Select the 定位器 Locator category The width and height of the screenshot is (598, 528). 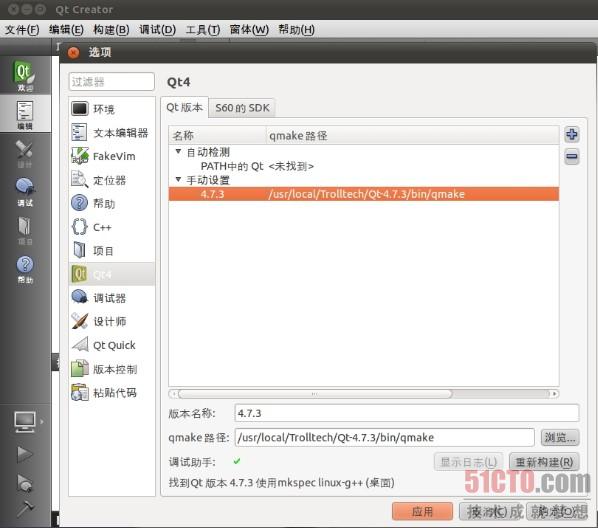click(x=112, y=180)
